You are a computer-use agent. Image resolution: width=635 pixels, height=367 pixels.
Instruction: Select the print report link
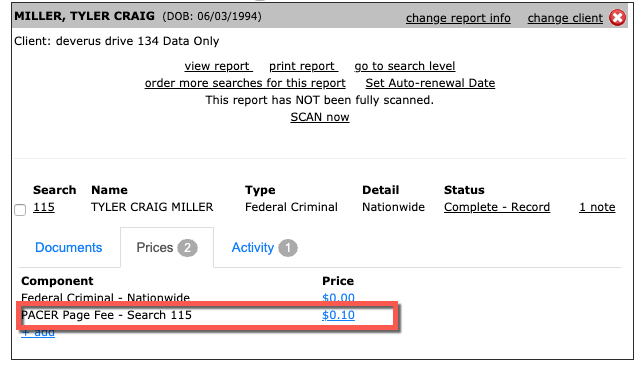click(x=303, y=66)
